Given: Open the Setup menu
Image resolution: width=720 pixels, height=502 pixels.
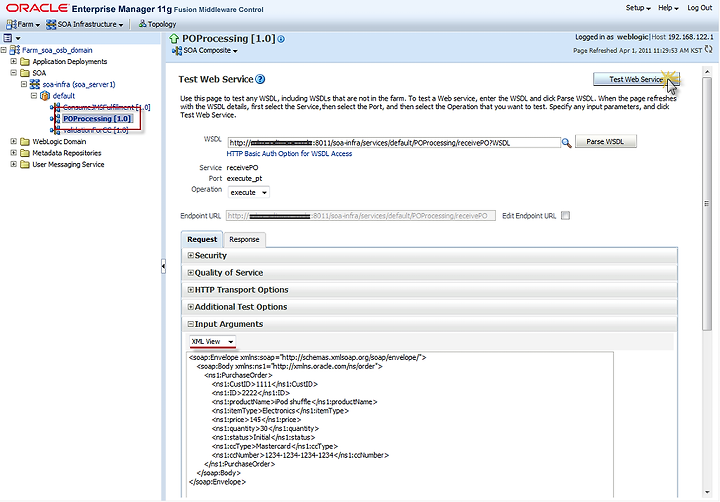Looking at the screenshot, I should (x=638, y=8).
